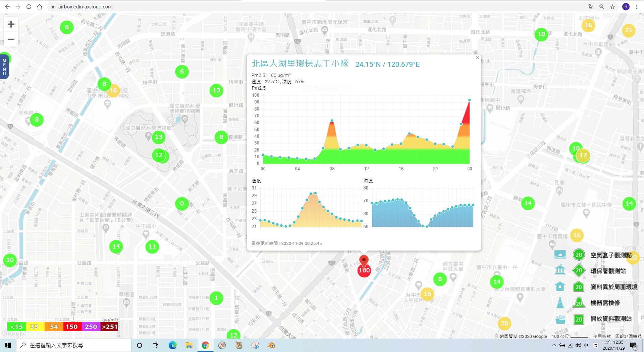Open Task View on taskbar
Screen dimensions: 644x352
(156, 345)
